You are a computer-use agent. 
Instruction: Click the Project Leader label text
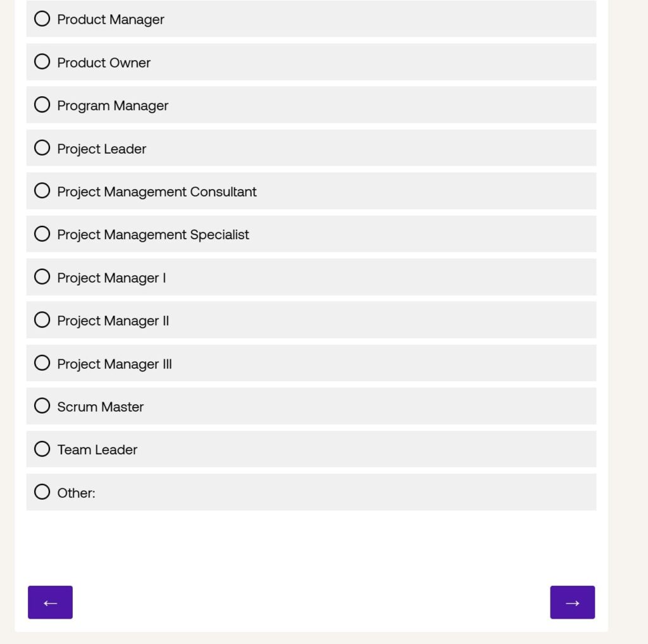coord(101,149)
